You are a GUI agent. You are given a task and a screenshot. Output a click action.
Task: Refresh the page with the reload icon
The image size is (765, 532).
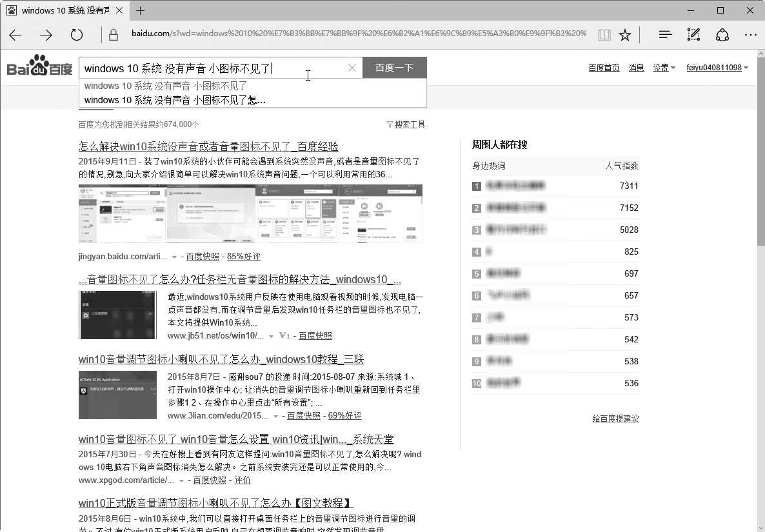[77, 35]
